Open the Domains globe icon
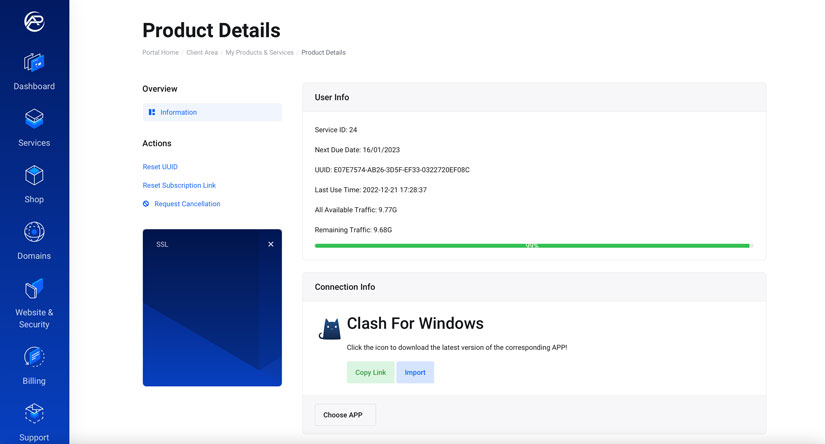Image resolution: width=825 pixels, height=444 pixels. pos(34,233)
